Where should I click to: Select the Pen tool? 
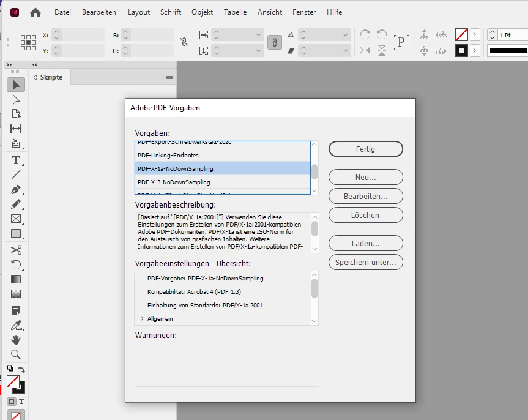pyautogui.click(x=16, y=189)
